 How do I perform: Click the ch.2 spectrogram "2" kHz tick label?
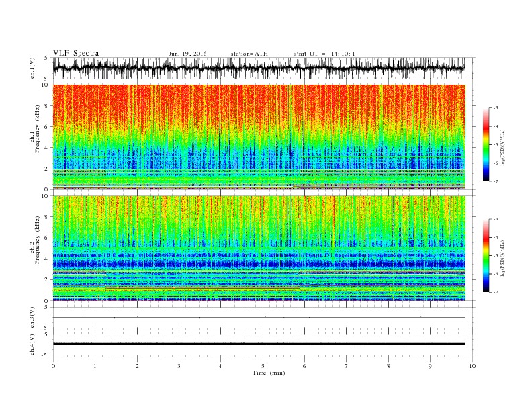[47, 280]
